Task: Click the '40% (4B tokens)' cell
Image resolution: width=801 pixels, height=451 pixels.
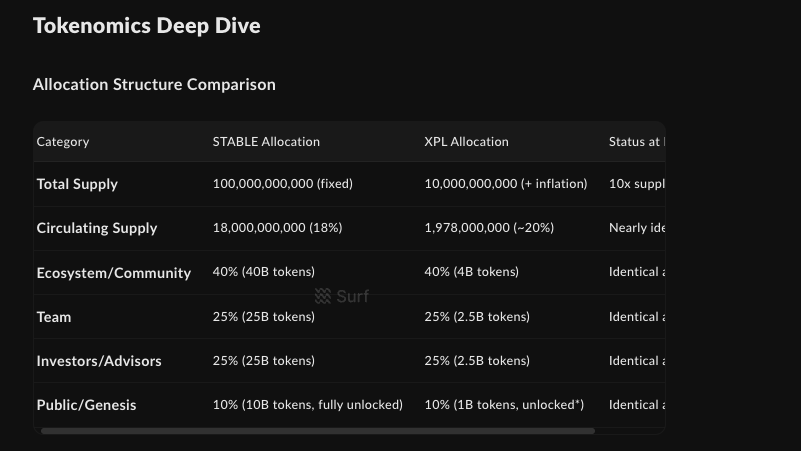Action: [472, 272]
